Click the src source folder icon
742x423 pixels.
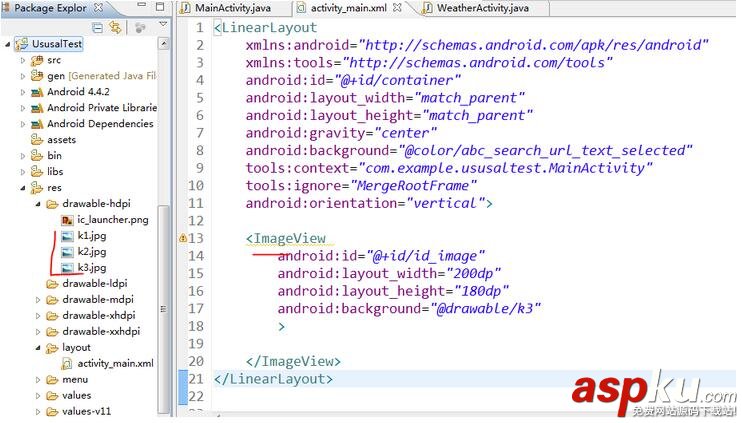coord(37,61)
